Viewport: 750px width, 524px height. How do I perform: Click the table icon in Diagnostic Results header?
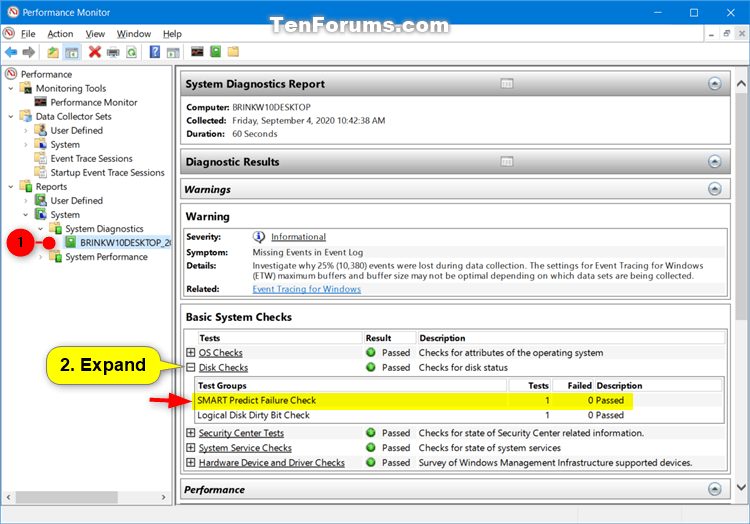[507, 162]
